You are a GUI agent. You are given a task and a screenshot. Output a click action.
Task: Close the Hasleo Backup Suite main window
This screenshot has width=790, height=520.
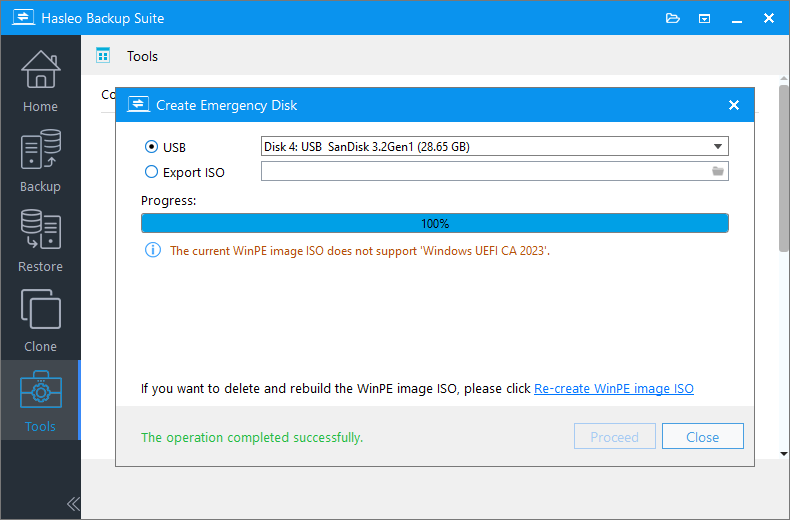pyautogui.click(x=769, y=18)
